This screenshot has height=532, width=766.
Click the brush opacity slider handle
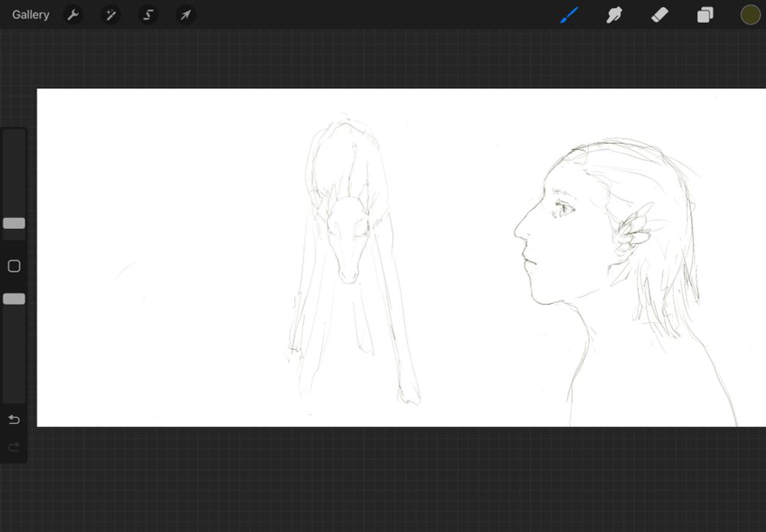[14, 299]
